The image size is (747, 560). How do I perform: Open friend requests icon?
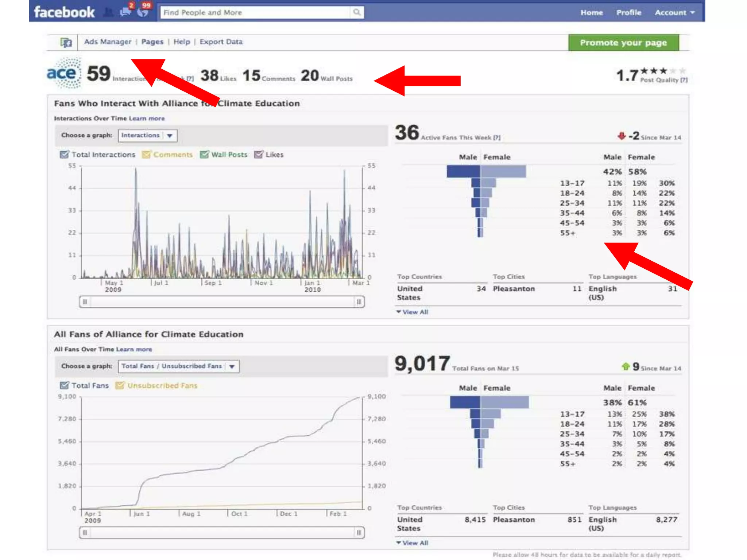tap(108, 12)
